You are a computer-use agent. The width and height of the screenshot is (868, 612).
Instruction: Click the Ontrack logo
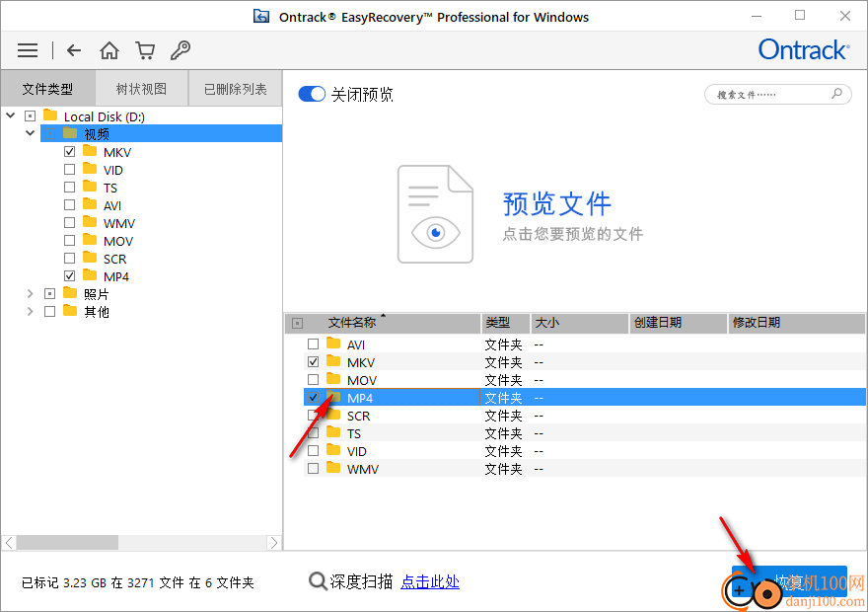coord(803,49)
